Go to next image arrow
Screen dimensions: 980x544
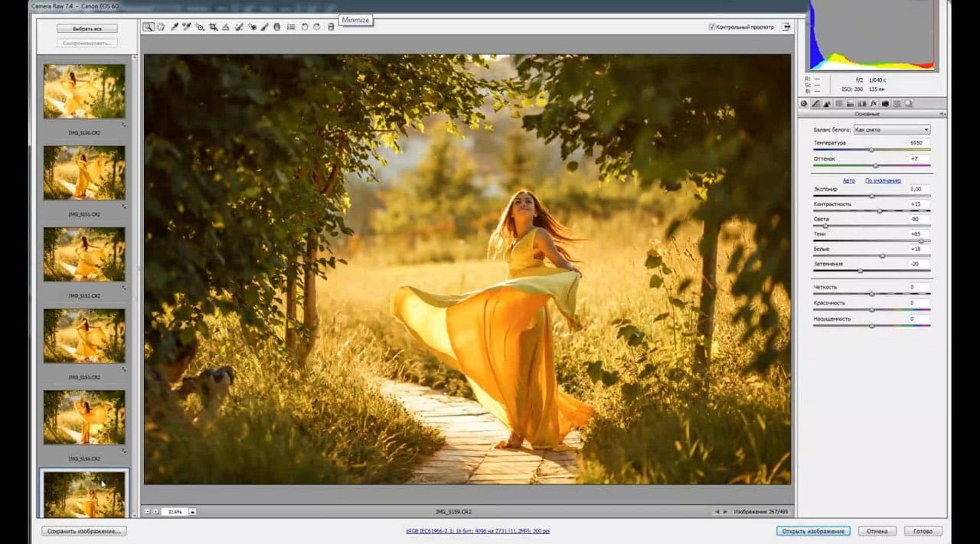(725, 511)
